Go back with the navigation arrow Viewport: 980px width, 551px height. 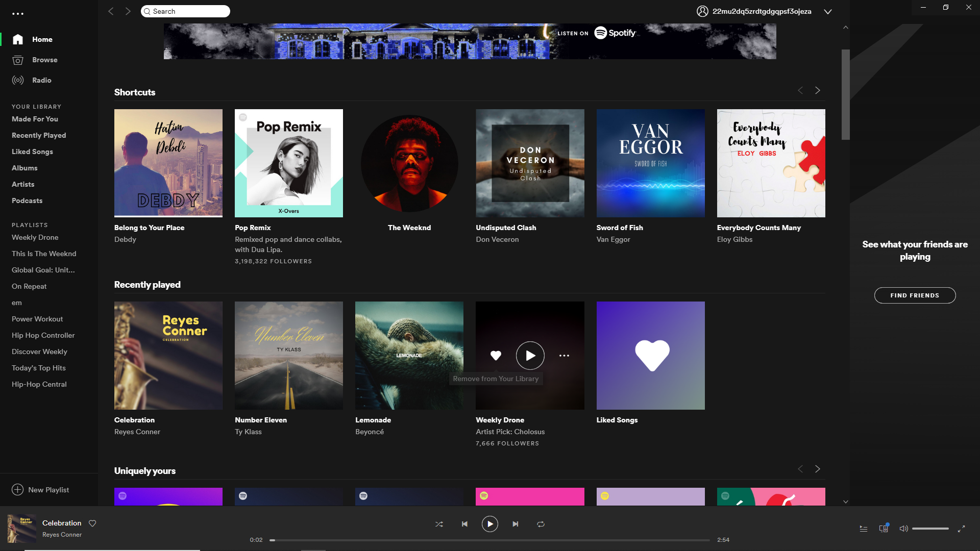coord(111,11)
